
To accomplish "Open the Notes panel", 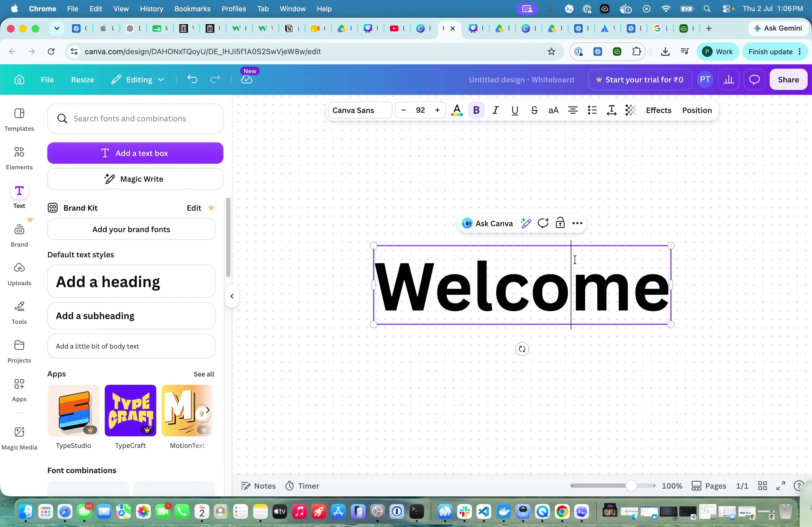I will coord(258,486).
